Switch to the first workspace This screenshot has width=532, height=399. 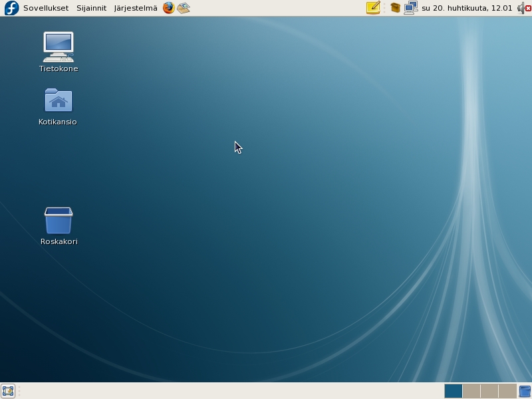[x=453, y=391]
